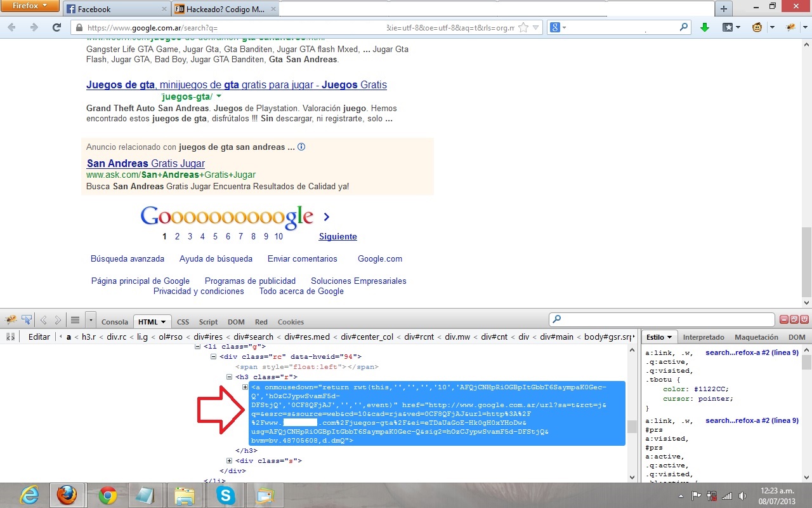Viewport: 812px width, 508px height.
Task: Open the Firefox menu button
Action: (x=30, y=6)
